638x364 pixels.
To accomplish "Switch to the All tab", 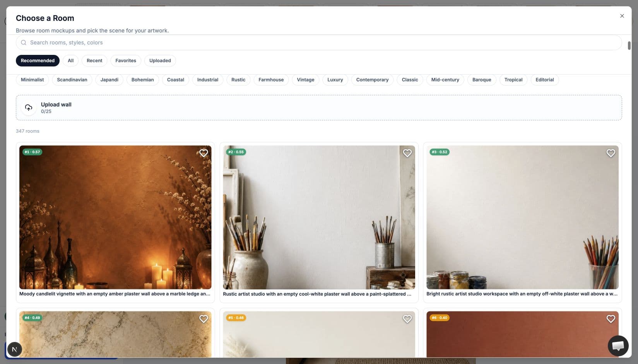I will point(70,61).
